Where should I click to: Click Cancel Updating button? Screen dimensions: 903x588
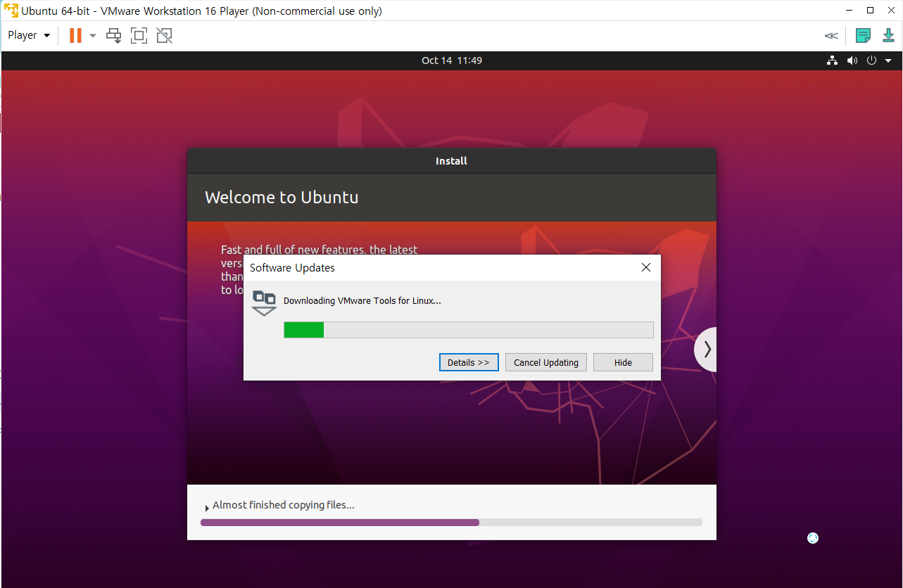pos(546,362)
